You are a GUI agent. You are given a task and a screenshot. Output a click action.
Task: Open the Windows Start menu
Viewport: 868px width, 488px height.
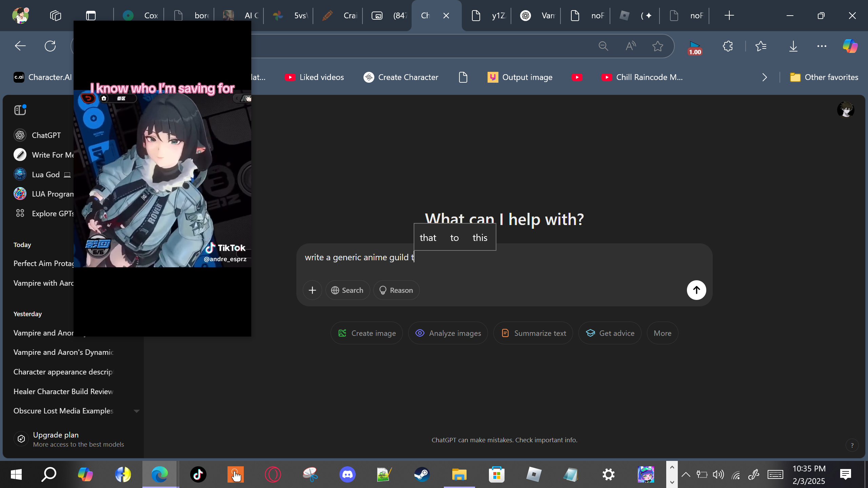tap(16, 474)
